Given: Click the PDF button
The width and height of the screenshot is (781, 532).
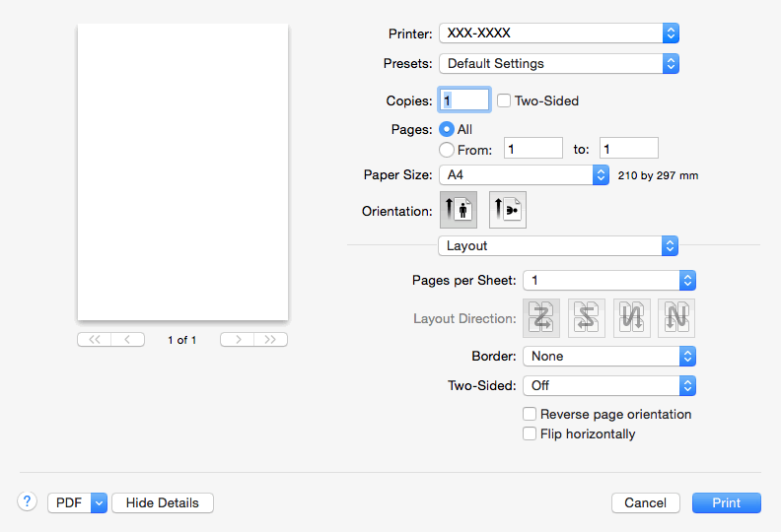Looking at the screenshot, I should [69, 503].
